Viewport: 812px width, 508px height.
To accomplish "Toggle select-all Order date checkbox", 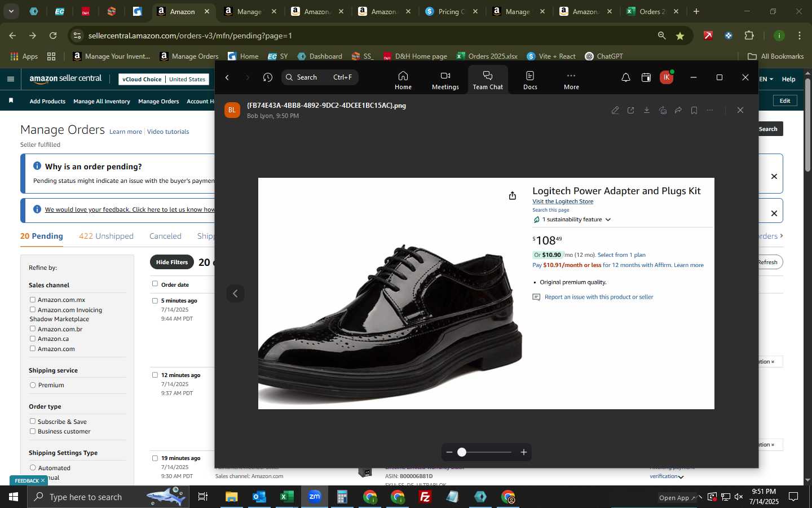I will tap(155, 284).
